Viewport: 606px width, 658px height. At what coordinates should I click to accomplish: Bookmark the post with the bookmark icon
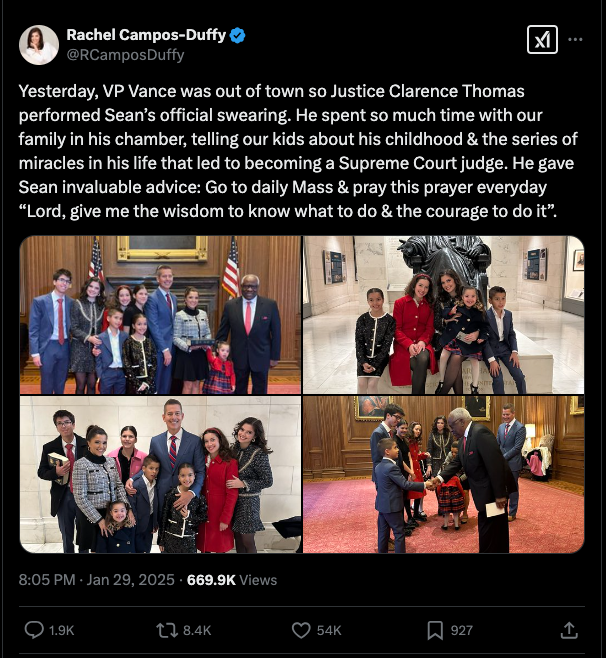click(x=435, y=630)
